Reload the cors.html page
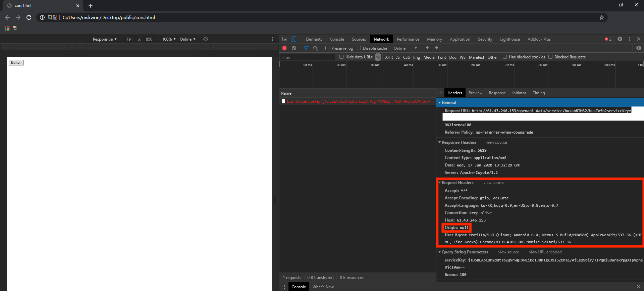644x291 pixels. click(29, 17)
